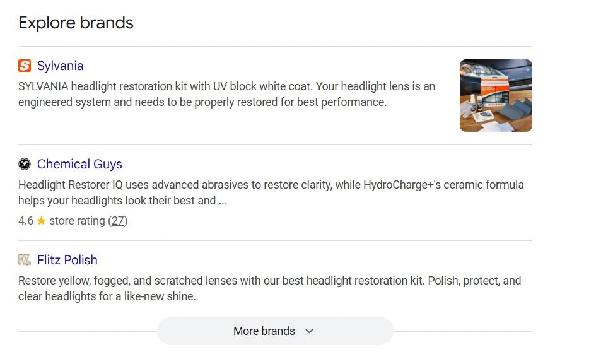Click the orange Sylvania logo icon

(25, 66)
